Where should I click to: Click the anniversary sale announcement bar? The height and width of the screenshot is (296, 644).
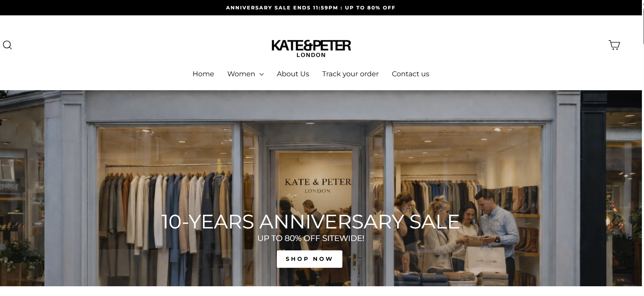pyautogui.click(x=310, y=8)
